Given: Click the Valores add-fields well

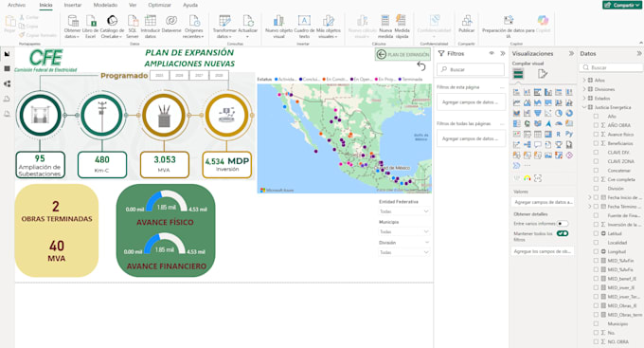Looking at the screenshot, I should click(543, 202).
